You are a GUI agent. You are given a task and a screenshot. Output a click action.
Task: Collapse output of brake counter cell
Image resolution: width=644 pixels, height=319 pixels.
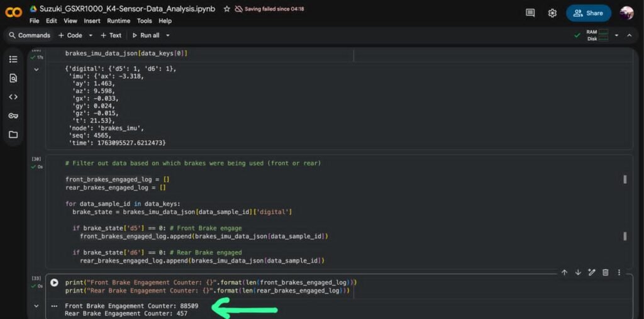point(36,306)
